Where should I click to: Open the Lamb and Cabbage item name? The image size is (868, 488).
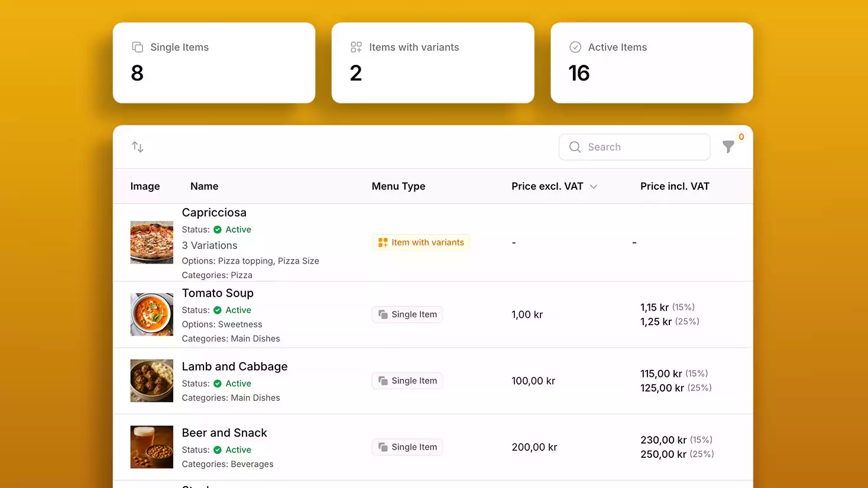coord(234,367)
